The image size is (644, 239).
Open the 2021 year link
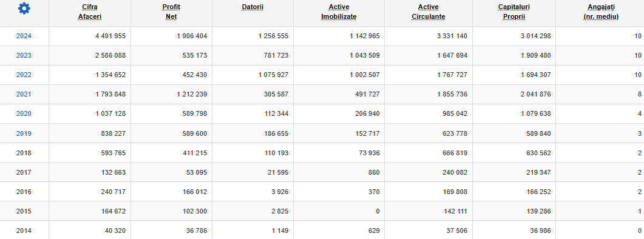click(x=24, y=94)
